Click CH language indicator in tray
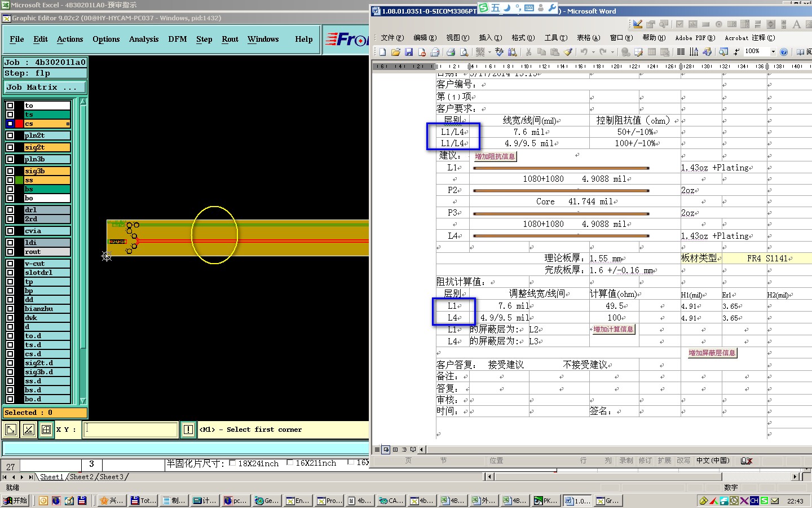 (754, 501)
